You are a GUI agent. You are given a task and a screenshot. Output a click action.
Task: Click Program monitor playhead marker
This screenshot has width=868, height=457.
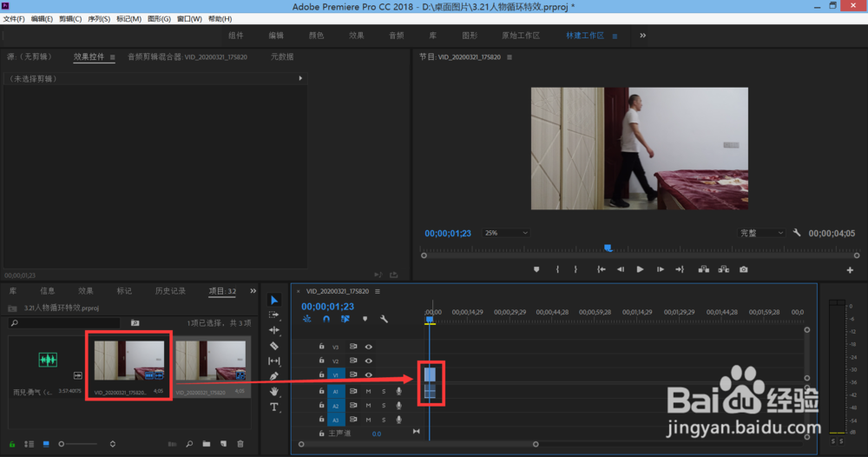608,248
